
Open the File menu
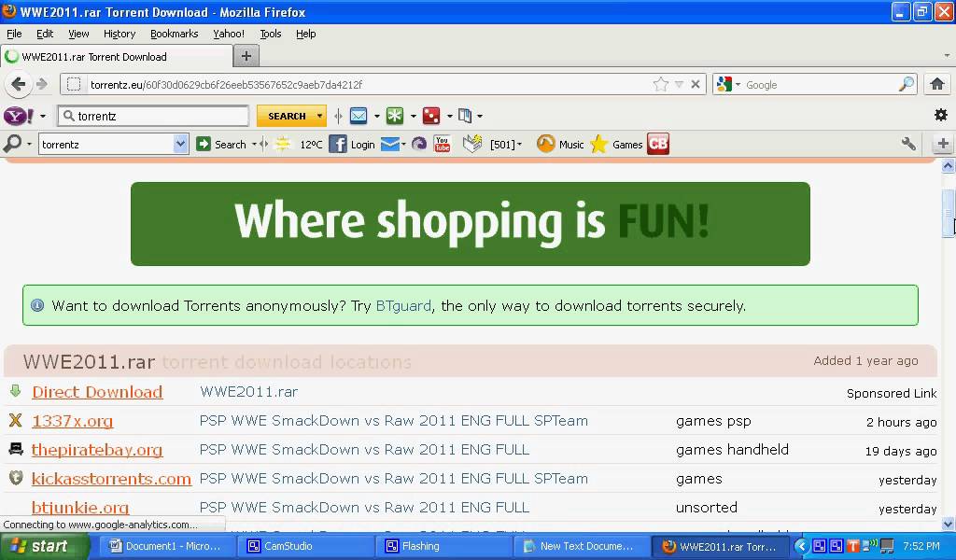tap(14, 34)
